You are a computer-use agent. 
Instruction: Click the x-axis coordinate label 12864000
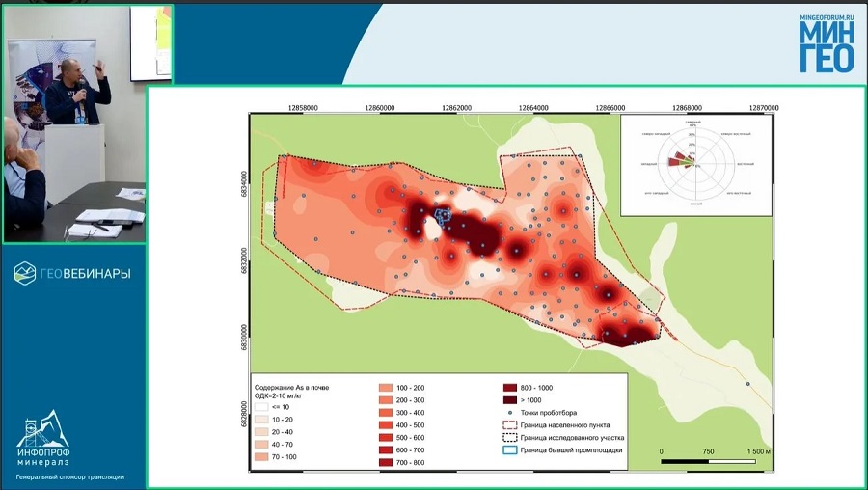click(533, 108)
